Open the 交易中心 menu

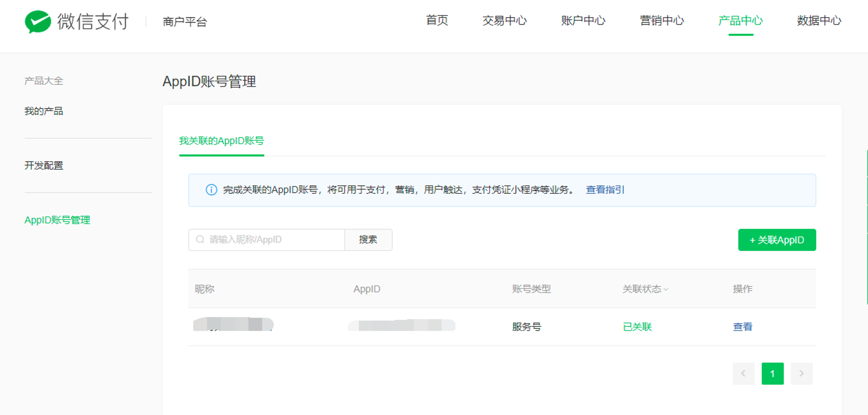(x=504, y=20)
